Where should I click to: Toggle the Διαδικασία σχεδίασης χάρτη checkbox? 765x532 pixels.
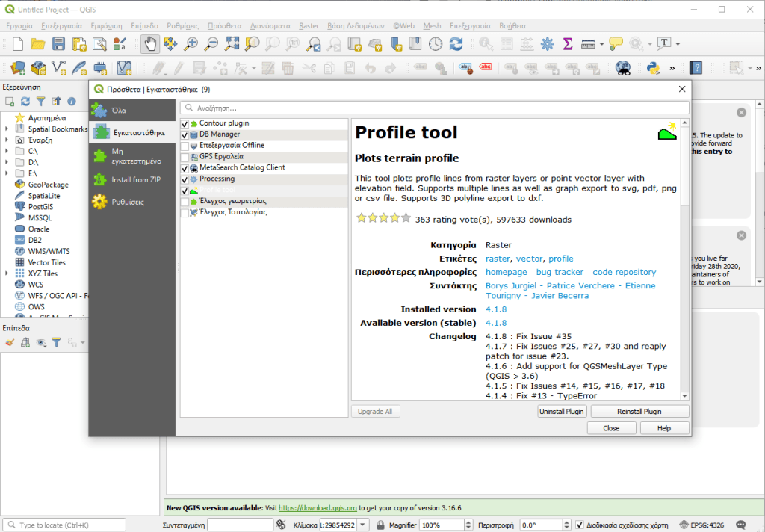click(x=580, y=525)
